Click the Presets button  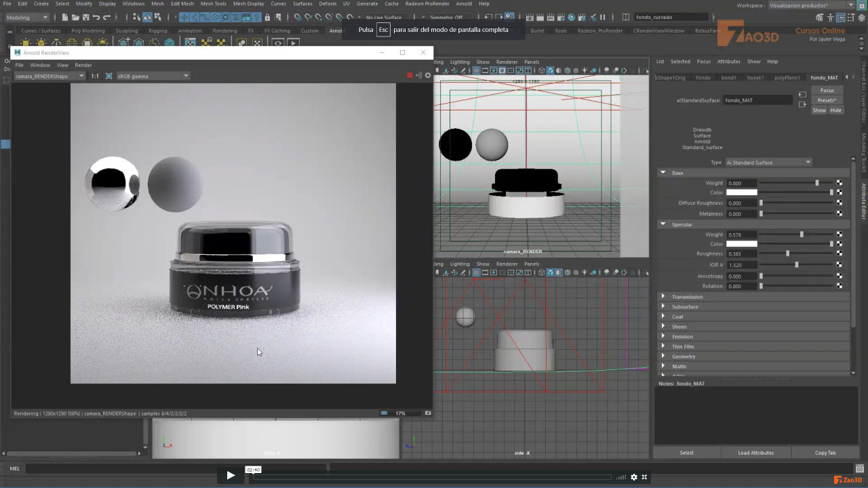coord(827,100)
